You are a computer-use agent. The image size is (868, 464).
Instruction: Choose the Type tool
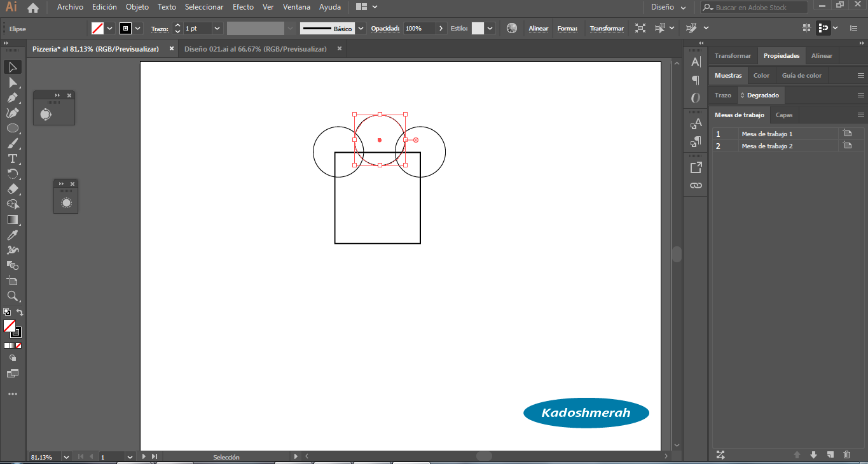click(12, 158)
